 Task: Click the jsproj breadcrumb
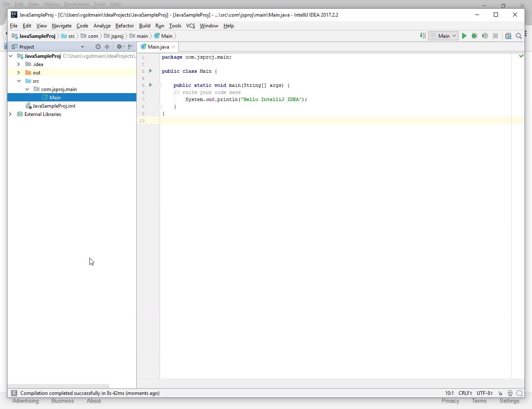tap(113, 36)
